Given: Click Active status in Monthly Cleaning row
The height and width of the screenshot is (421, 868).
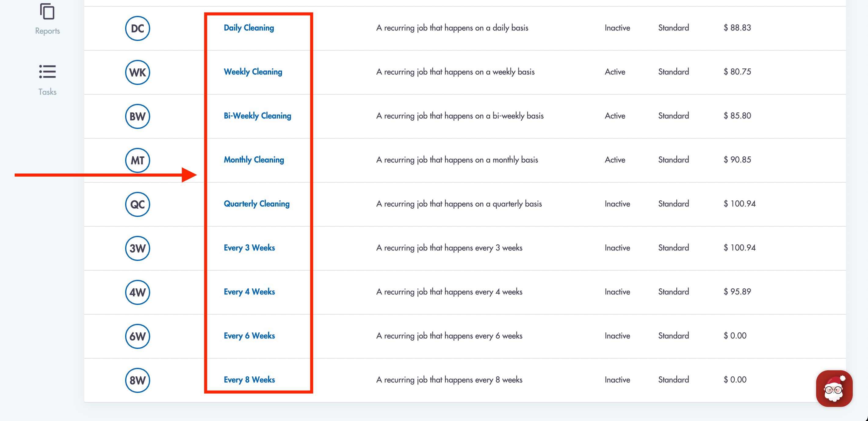Looking at the screenshot, I should point(615,159).
